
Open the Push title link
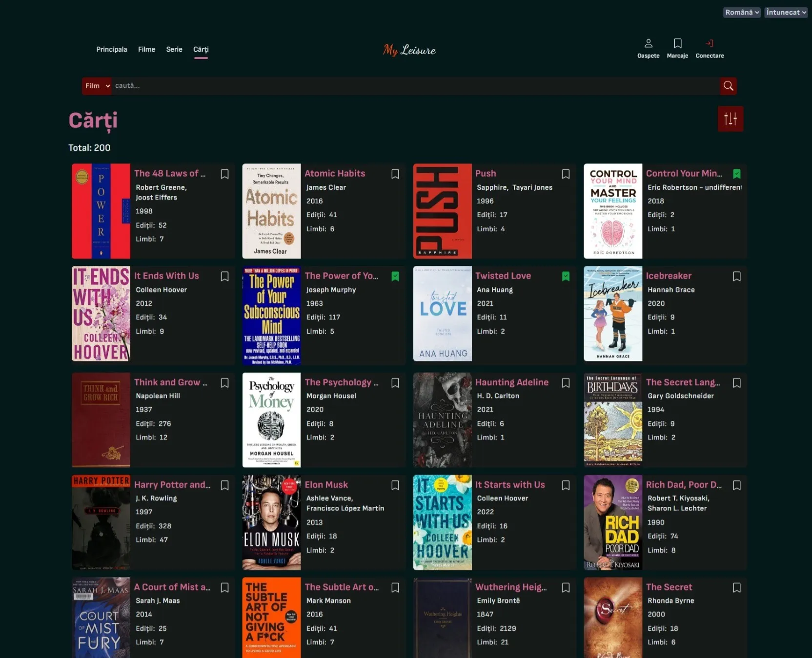[x=486, y=173]
